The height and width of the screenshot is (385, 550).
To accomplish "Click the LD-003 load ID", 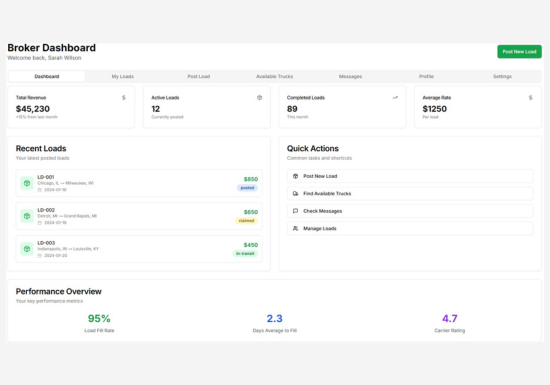I will click(46, 243).
